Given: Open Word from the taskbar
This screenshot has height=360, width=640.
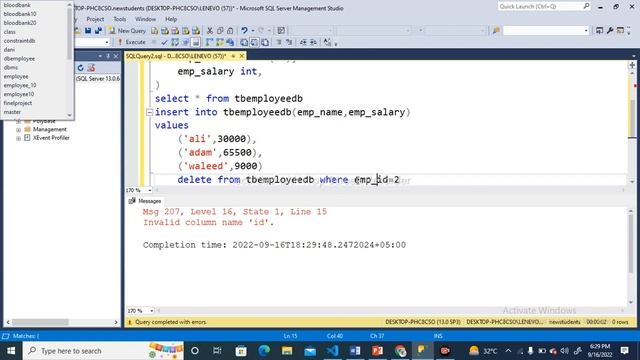Looking at the screenshot, I should [355, 351].
